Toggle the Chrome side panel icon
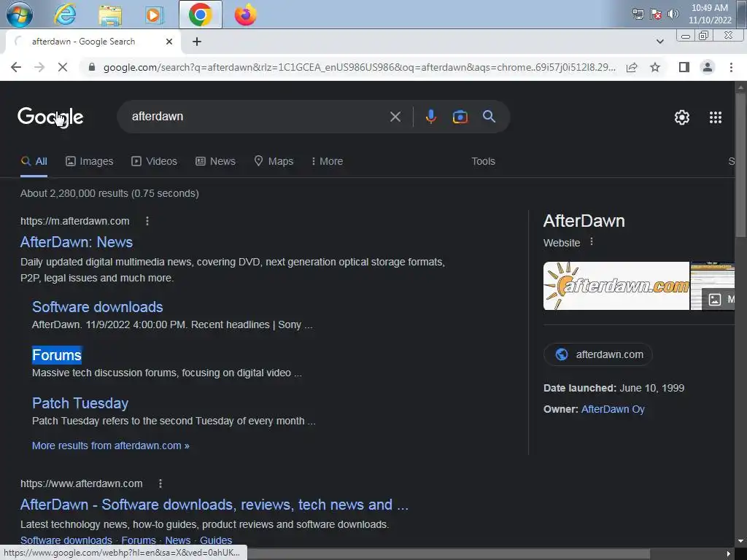The image size is (747, 560). point(684,67)
